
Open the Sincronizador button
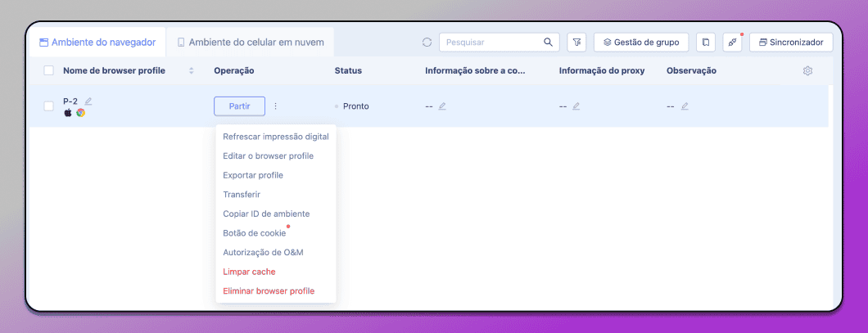pos(791,42)
